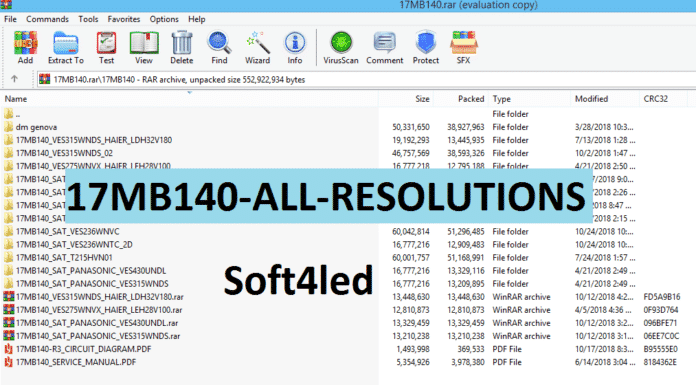Click packed value 3,978,380
This screenshot has width=696, height=385.
(x=468, y=362)
